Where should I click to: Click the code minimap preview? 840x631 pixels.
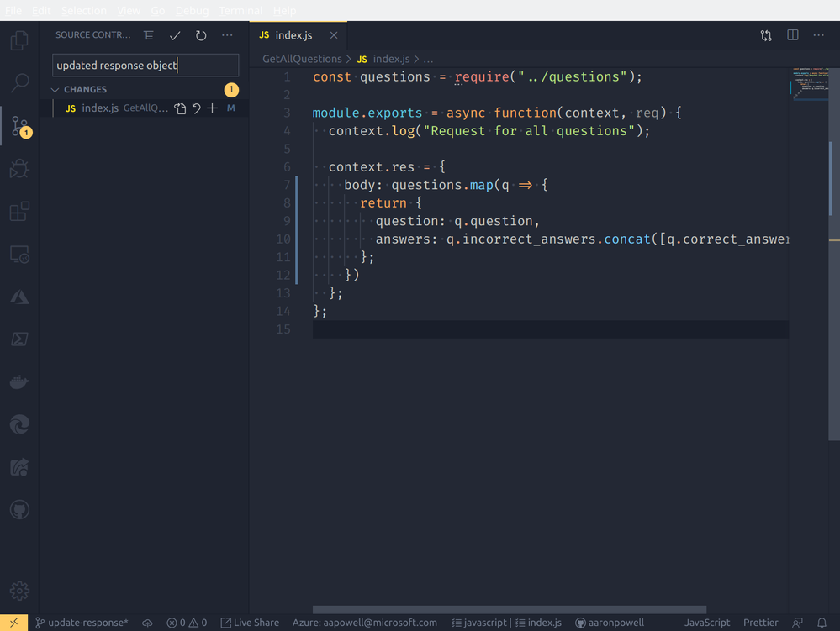tap(809, 84)
